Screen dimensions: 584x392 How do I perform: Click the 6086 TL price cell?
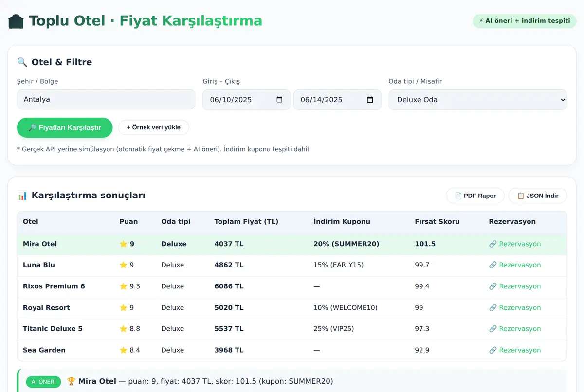pyautogui.click(x=229, y=286)
